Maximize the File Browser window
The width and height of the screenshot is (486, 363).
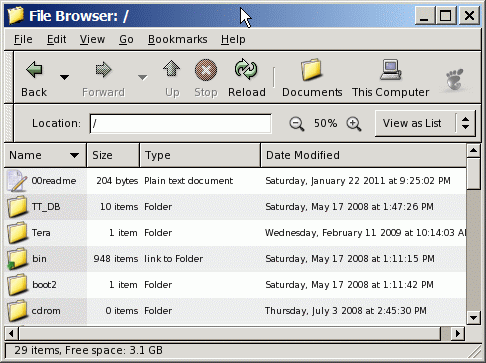(x=446, y=15)
